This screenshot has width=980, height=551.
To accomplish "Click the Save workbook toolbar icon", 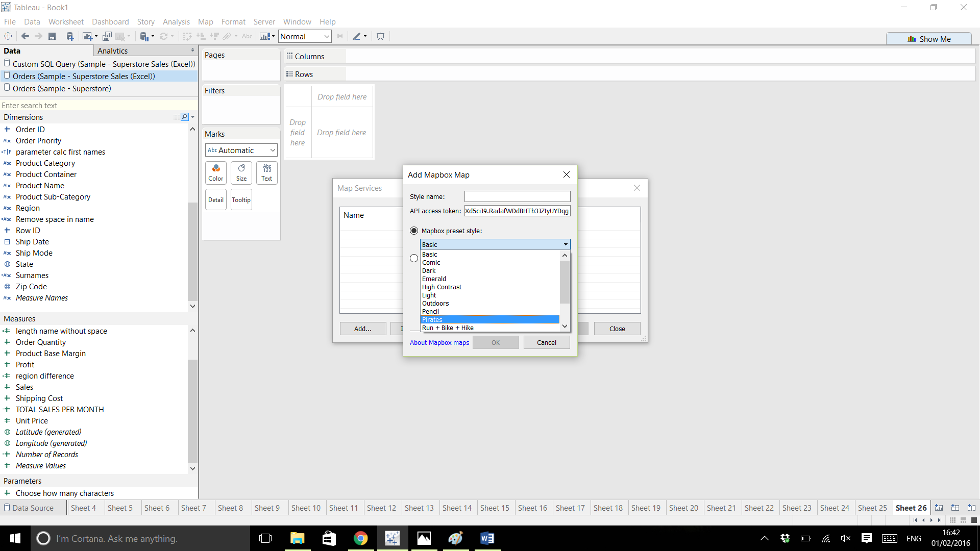I will 52,36.
